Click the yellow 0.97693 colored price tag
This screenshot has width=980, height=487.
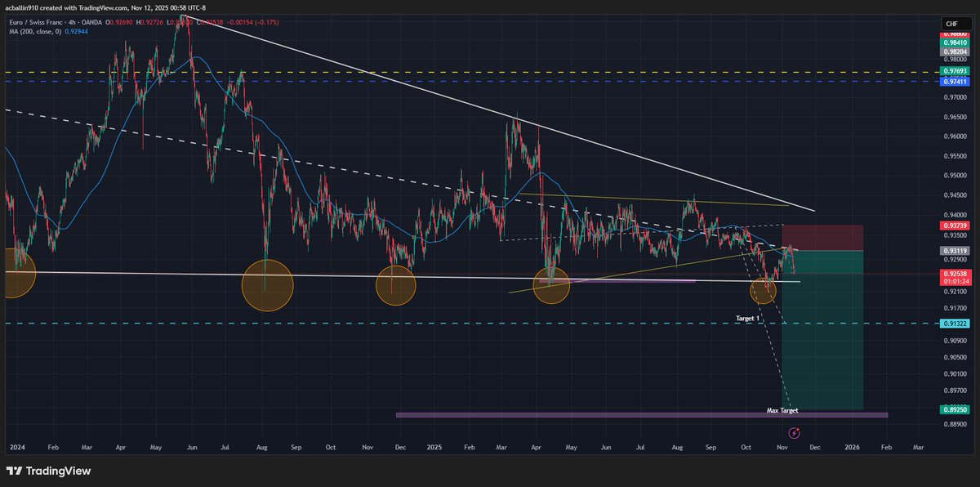(954, 71)
